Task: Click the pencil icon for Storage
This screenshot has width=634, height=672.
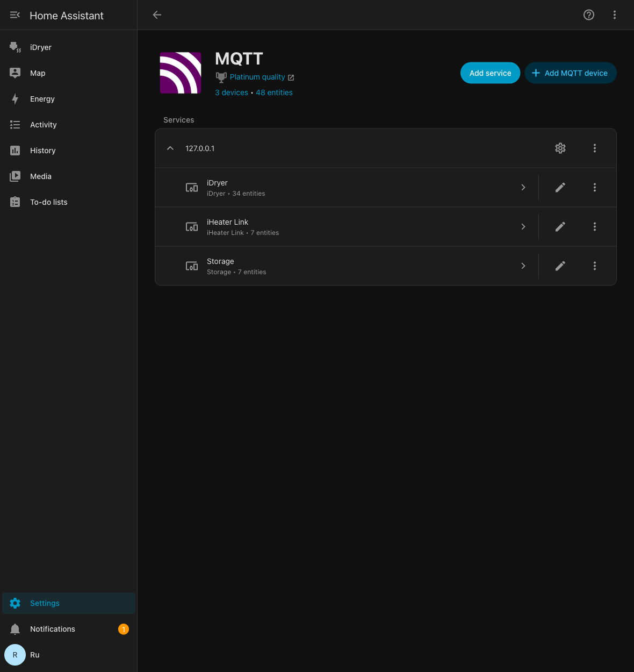Action: click(x=560, y=266)
